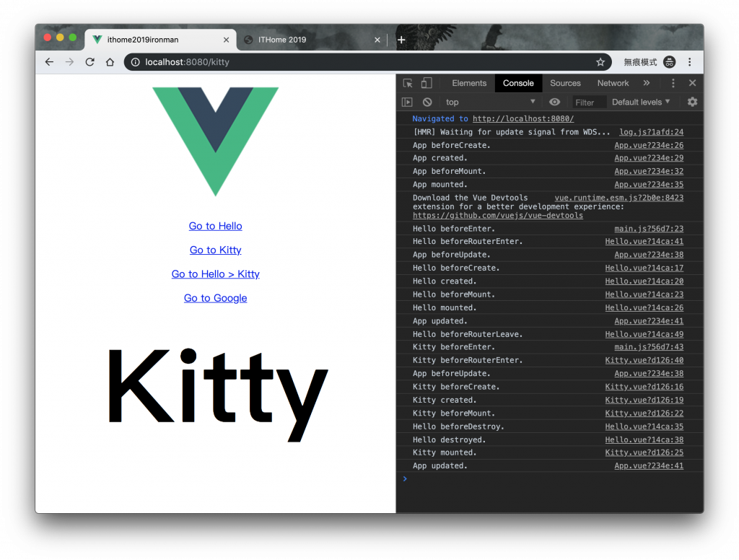Open the Default levels dropdown
Viewport: 739px width, 560px height.
(x=641, y=102)
